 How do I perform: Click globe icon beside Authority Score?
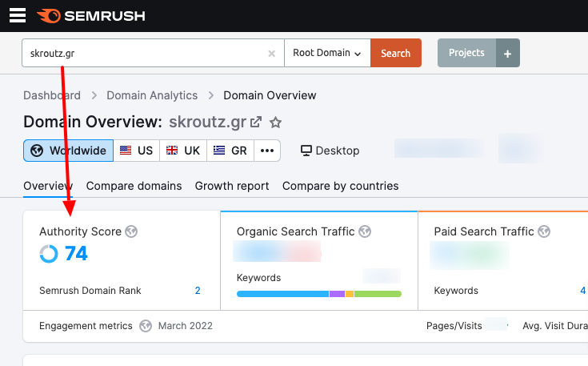point(131,231)
